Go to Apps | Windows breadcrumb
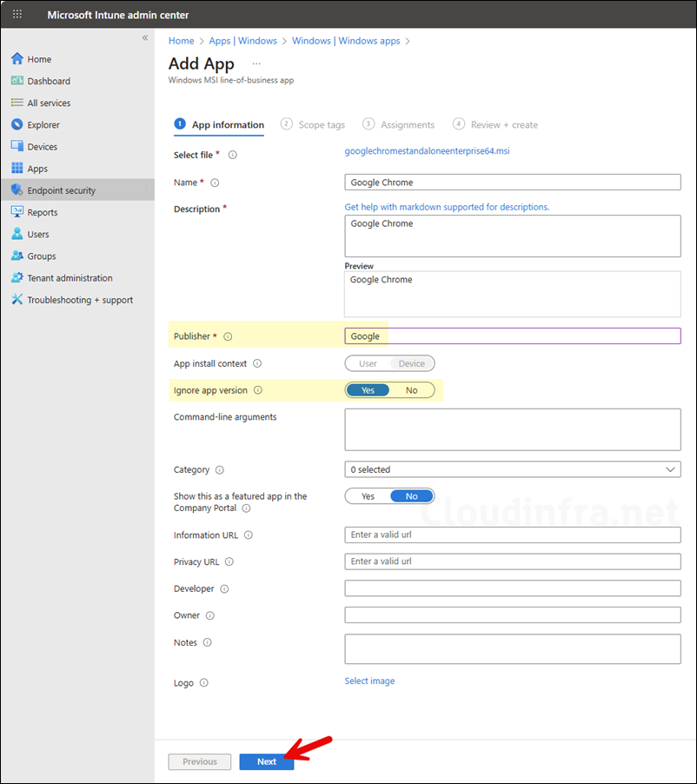The image size is (697, 784). (243, 41)
